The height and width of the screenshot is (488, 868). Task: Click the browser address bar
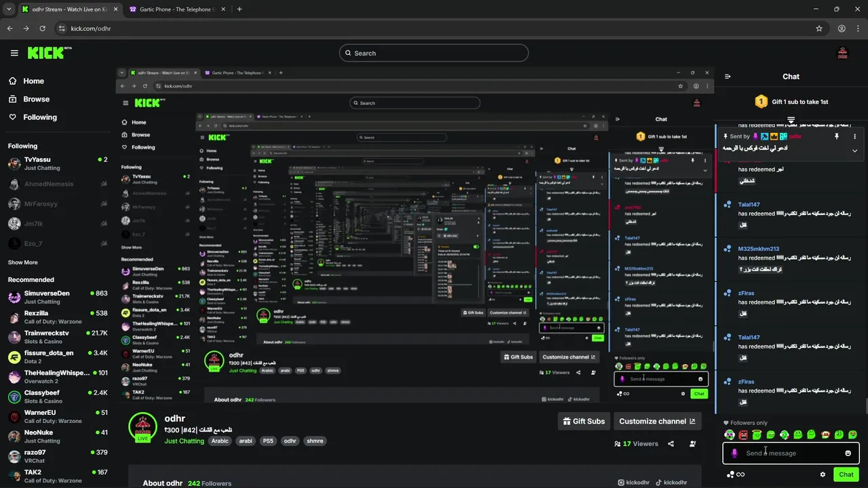434,28
